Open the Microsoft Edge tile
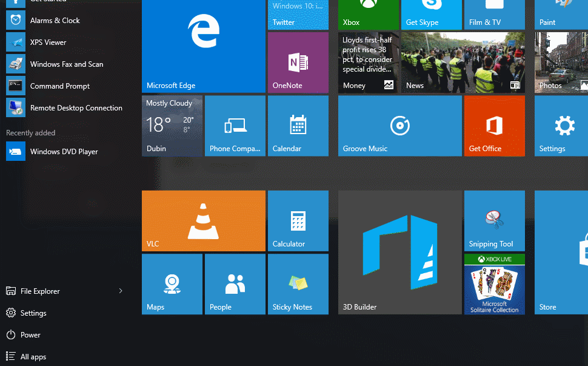 (x=203, y=46)
